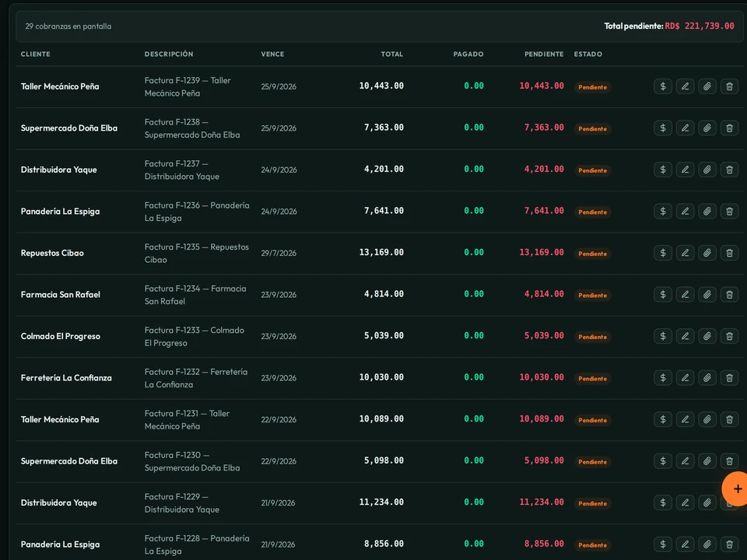Viewport: 747px width, 560px height.
Task: Add new collection with orange plus button
Action: click(736, 488)
